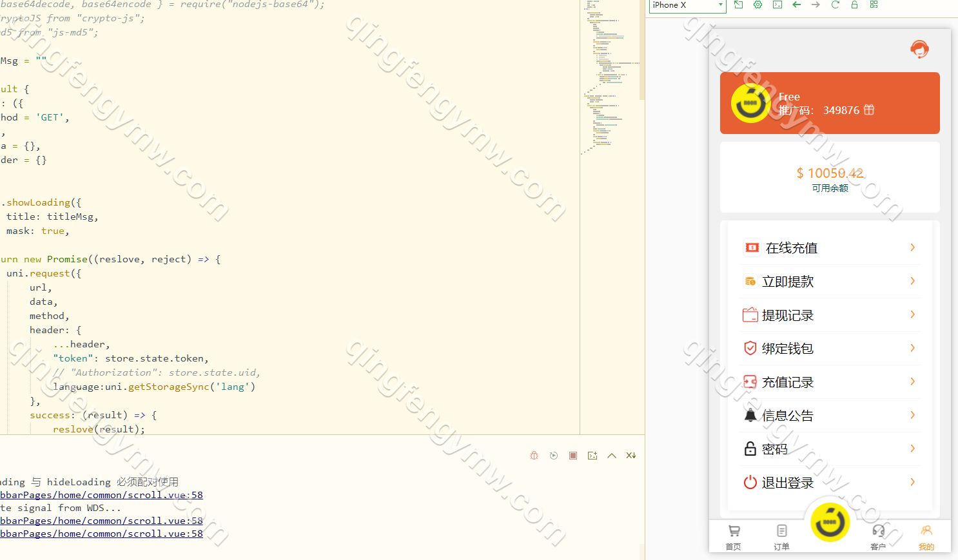Click the getStorageSync('lang') code line
Screen dimensions: 958x560
tap(154, 387)
